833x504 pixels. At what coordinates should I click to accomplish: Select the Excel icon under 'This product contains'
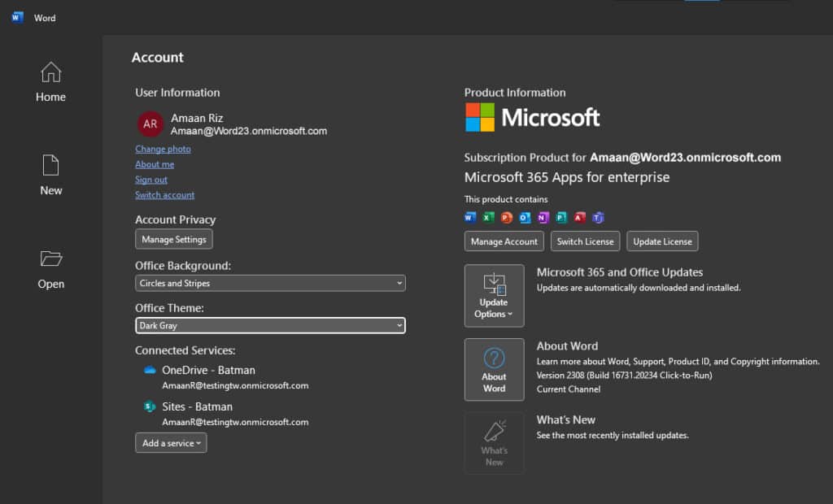tap(486, 217)
